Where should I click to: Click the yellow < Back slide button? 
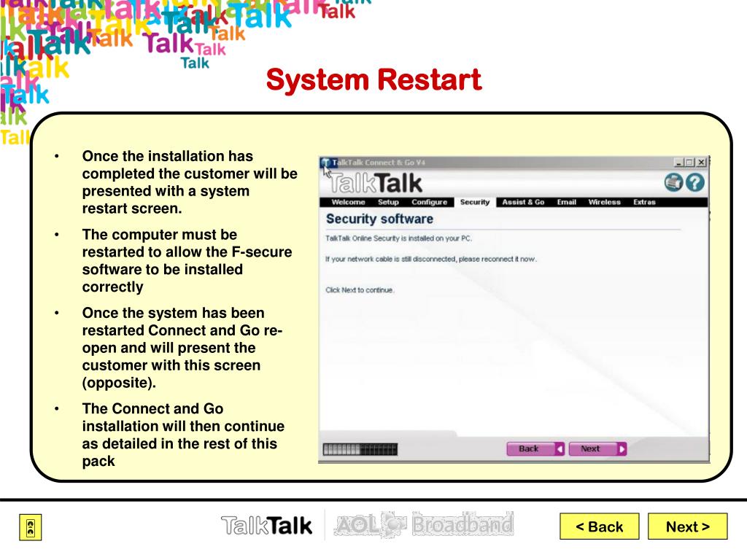point(600,526)
